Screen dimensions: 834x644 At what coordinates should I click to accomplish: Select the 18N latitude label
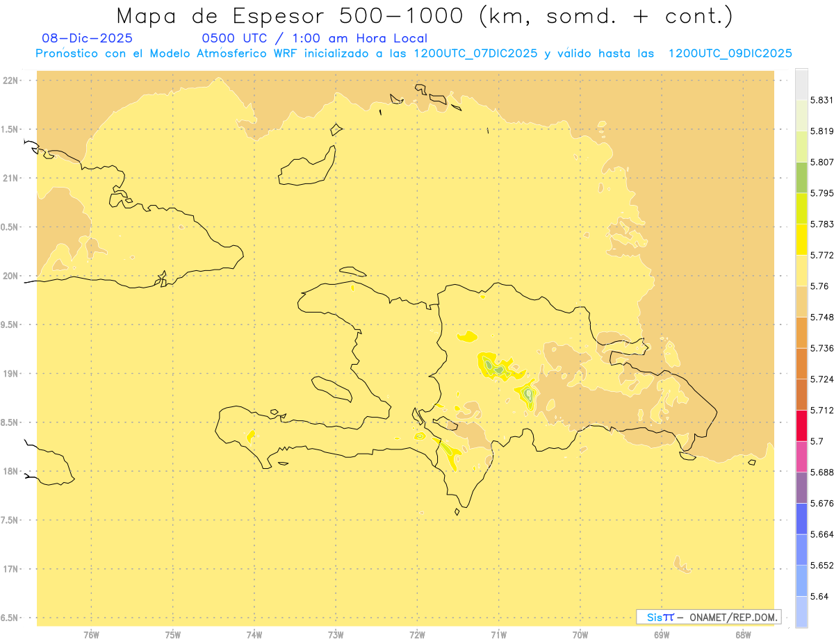[10, 471]
